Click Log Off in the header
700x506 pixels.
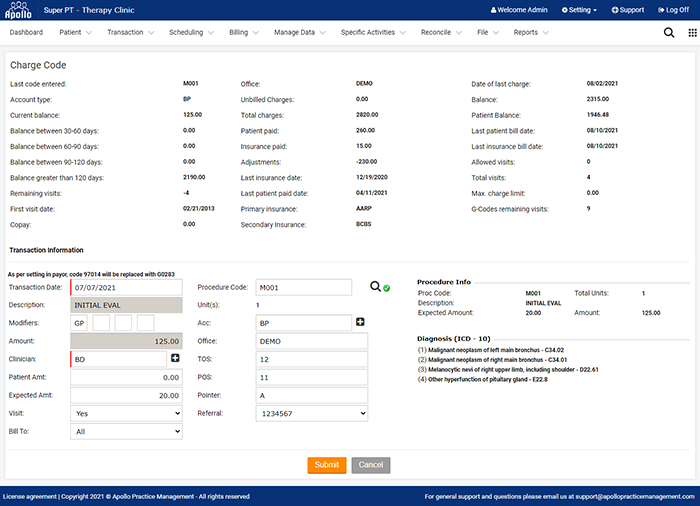[673, 10]
